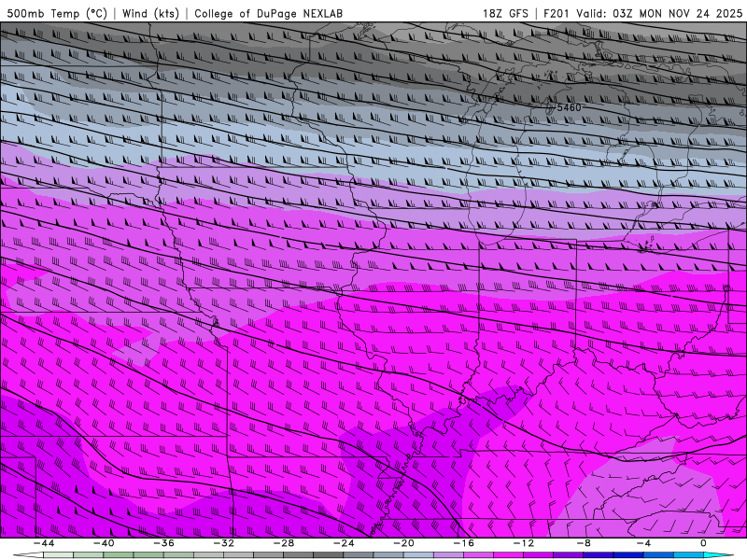
Task: Click the "Wind (kts)" header label
Action: coord(150,13)
